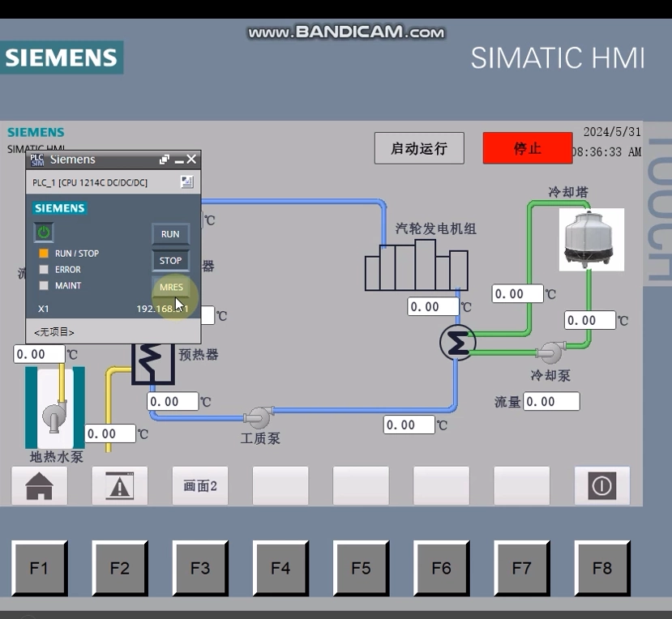Click the SIEMENS logo at top left
672x619 pixels.
pyautogui.click(x=62, y=58)
